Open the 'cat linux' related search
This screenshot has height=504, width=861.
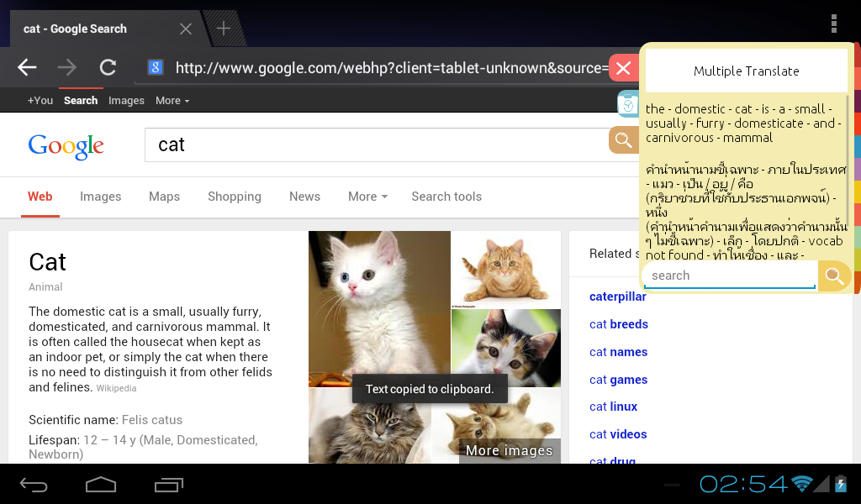[x=613, y=407]
